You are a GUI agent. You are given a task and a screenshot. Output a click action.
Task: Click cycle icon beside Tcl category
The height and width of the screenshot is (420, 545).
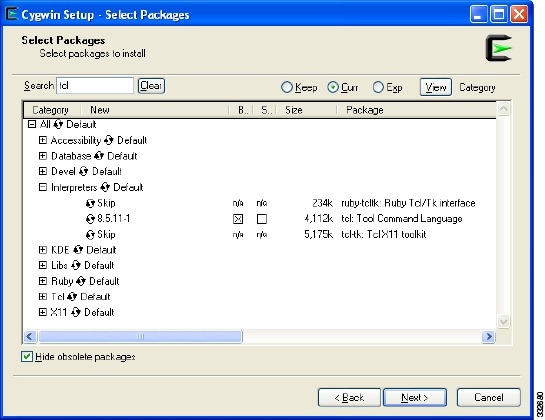[72, 297]
